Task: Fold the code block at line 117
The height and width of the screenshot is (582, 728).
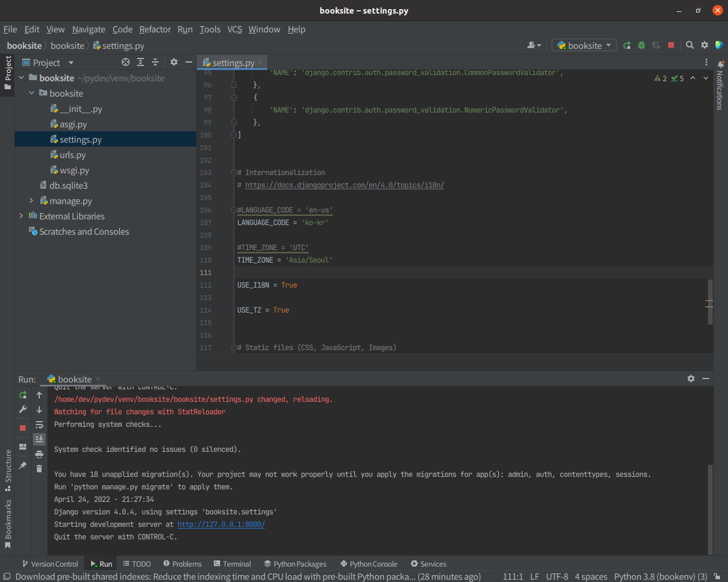Action: pyautogui.click(x=234, y=347)
